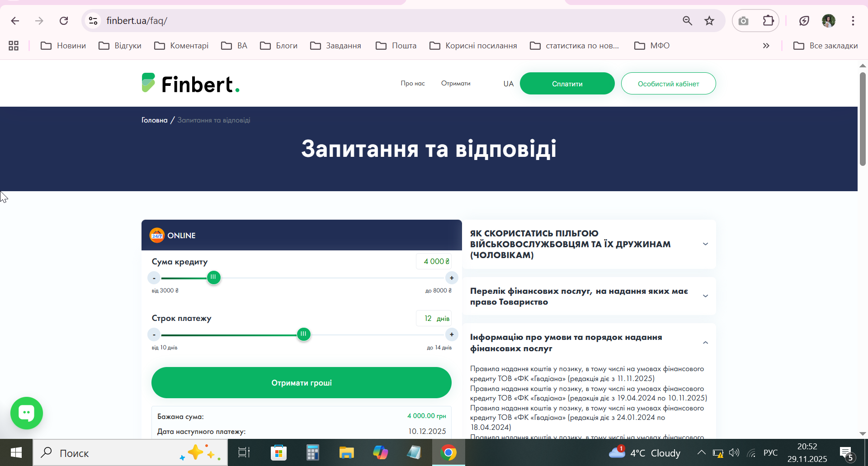This screenshot has width=868, height=466.
Task: Show more bookmarks with the double chevron
Action: 766,46
